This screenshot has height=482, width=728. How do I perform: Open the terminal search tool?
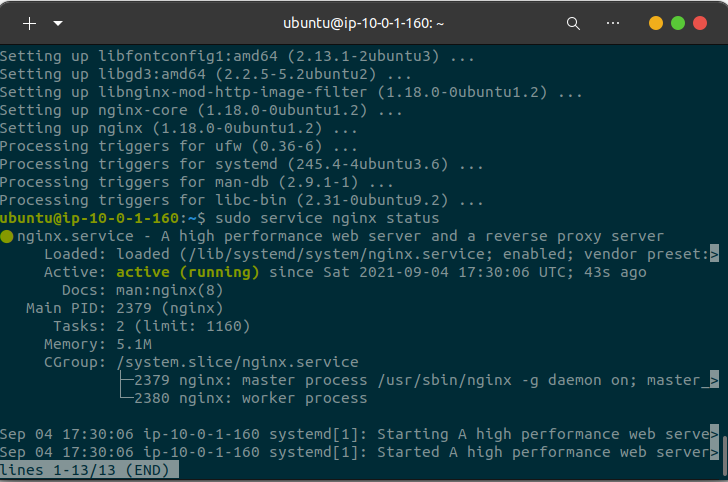click(573, 22)
